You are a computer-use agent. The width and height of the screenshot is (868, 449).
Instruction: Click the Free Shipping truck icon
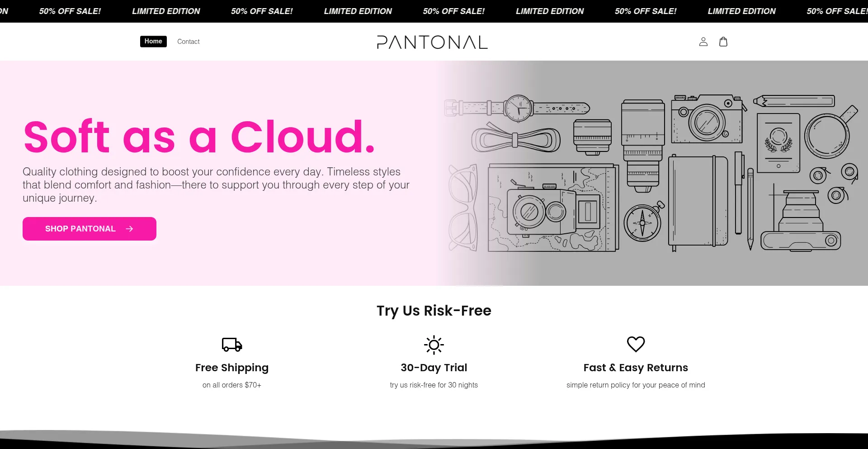pos(232,345)
